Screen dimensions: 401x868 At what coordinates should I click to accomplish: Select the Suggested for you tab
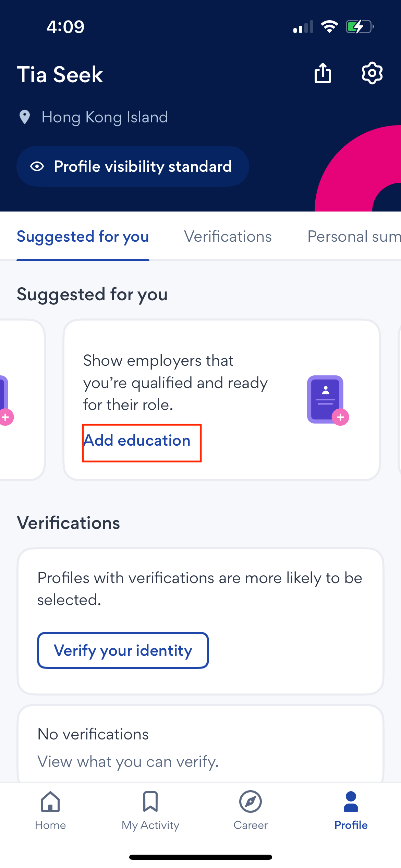tap(83, 237)
